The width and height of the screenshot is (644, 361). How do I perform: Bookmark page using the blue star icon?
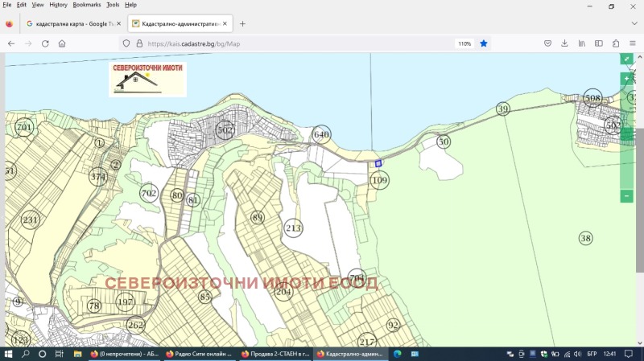(484, 43)
